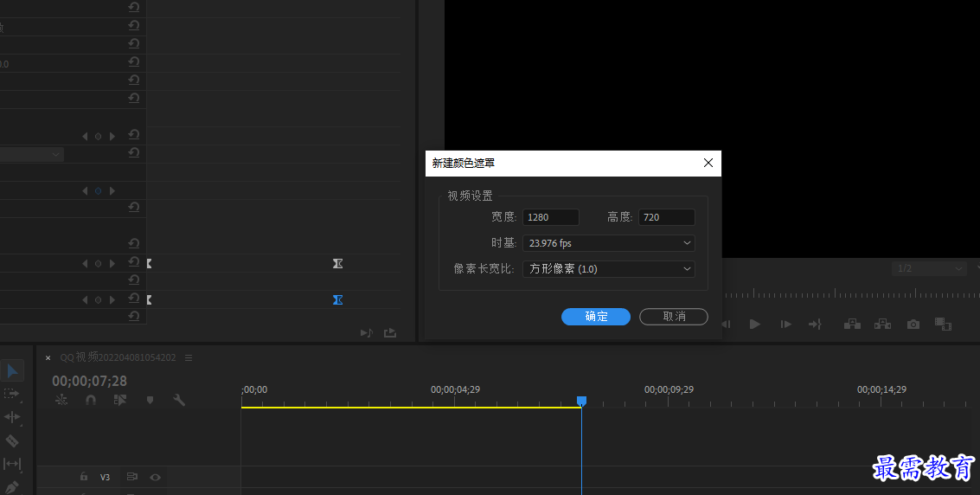Open timeline display settings wrench
The width and height of the screenshot is (980, 495).
[179, 400]
